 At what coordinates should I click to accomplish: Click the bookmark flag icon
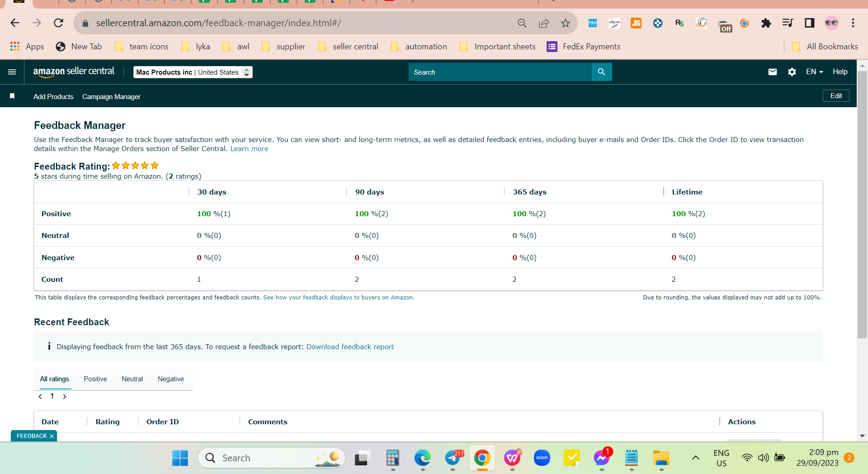tap(12, 96)
